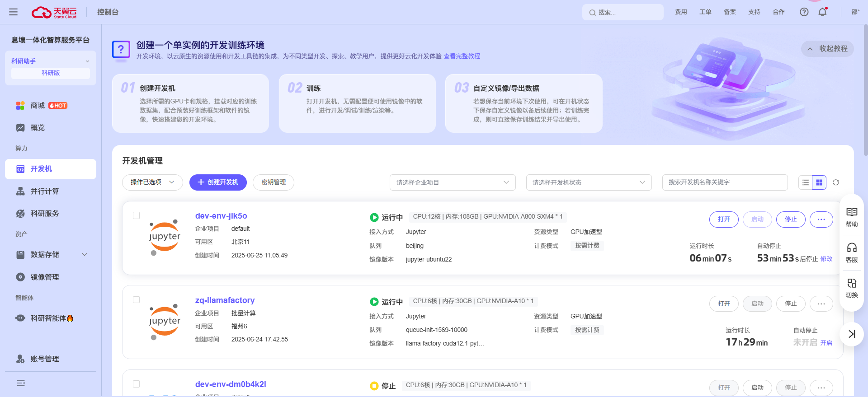This screenshot has height=397, width=868.
Task: Select the grid card view icon
Action: 819,182
